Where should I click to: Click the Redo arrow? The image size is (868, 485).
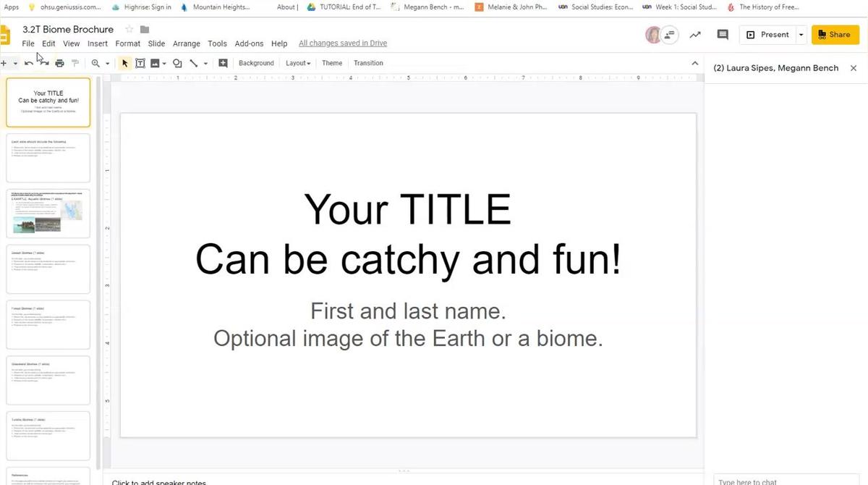click(x=44, y=63)
